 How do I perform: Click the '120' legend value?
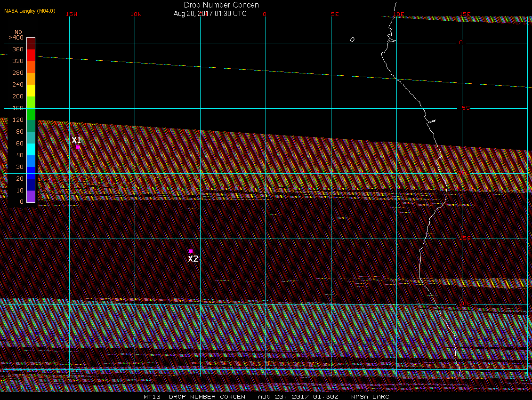point(17,120)
